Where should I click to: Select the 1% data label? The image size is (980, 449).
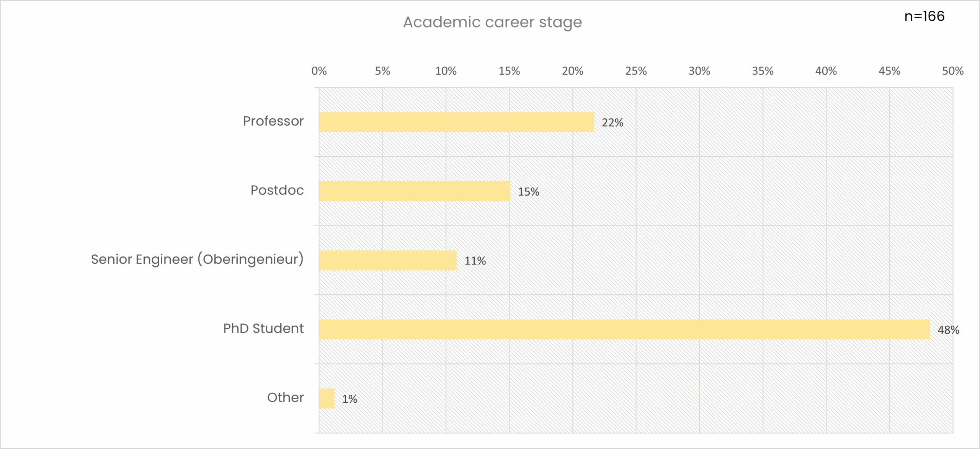tap(350, 399)
